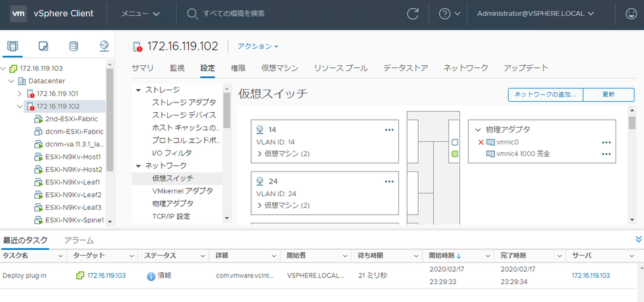The image size is (644, 302).
Task: Select the ESXi-N9Kv-Leaf1 virtual machine
Action: coord(73,182)
